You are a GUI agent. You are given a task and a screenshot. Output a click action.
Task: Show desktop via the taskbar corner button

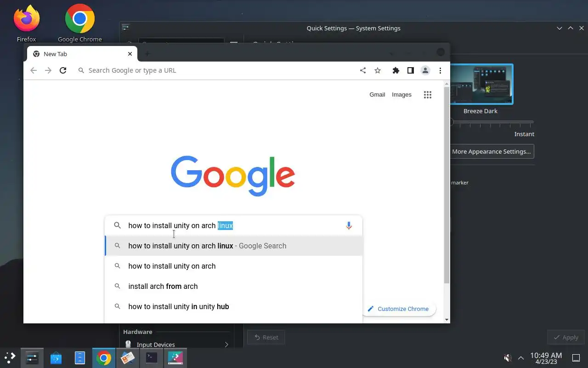(x=576, y=358)
